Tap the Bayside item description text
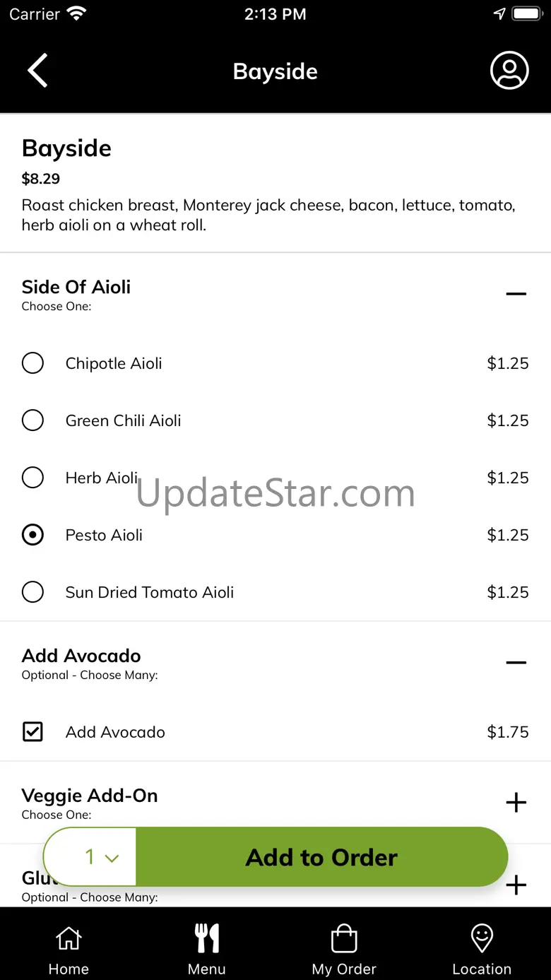The height and width of the screenshot is (980, 551). [x=268, y=215]
